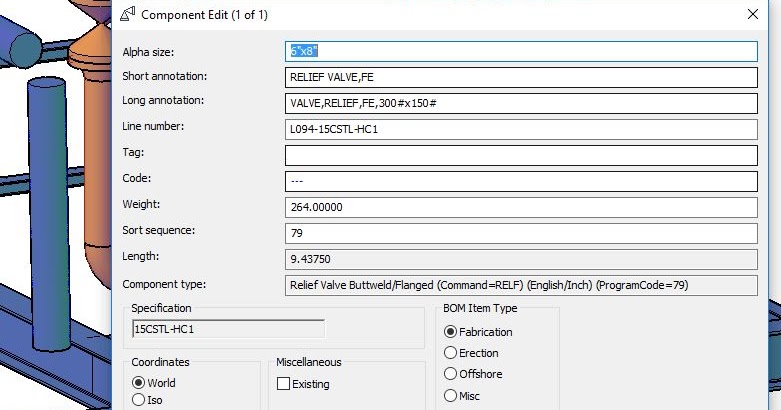Click the read-only Length field
The width and height of the screenshot is (781, 410).
point(520,259)
